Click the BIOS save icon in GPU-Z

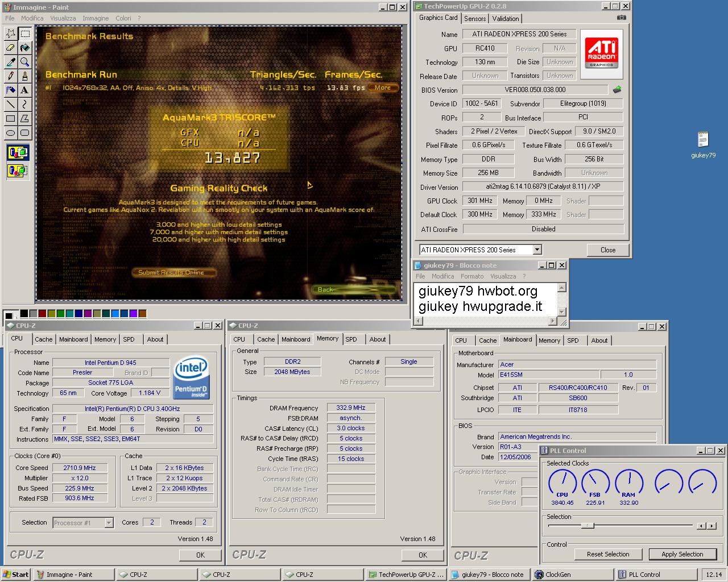point(617,89)
